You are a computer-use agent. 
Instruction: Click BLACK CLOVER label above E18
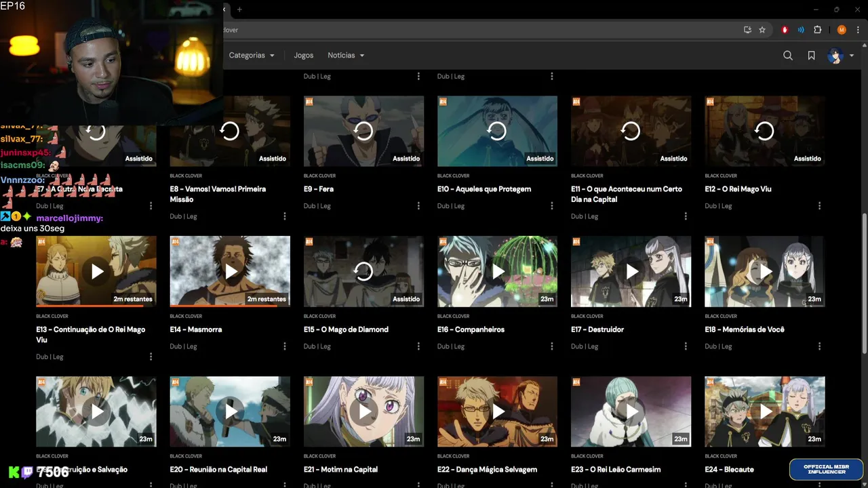pyautogui.click(x=721, y=316)
